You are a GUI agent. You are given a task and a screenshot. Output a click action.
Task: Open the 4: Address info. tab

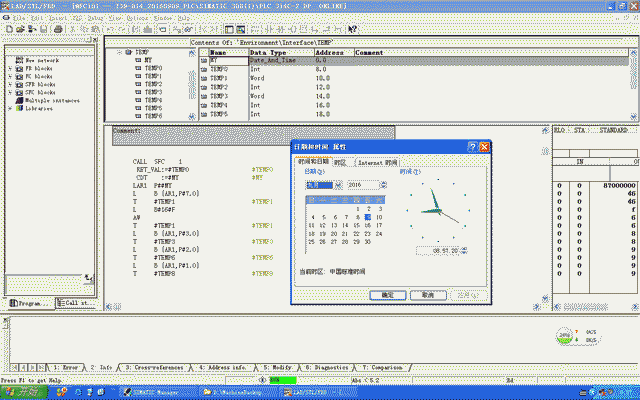click(x=221, y=367)
